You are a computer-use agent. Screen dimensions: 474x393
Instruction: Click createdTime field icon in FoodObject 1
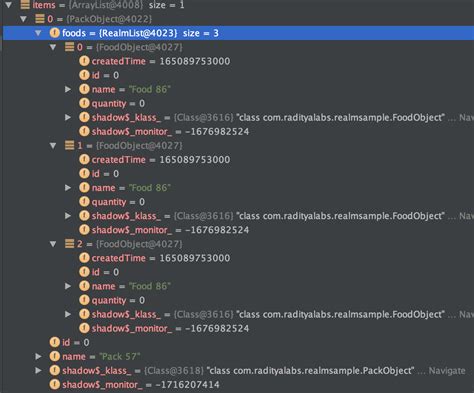(84, 159)
